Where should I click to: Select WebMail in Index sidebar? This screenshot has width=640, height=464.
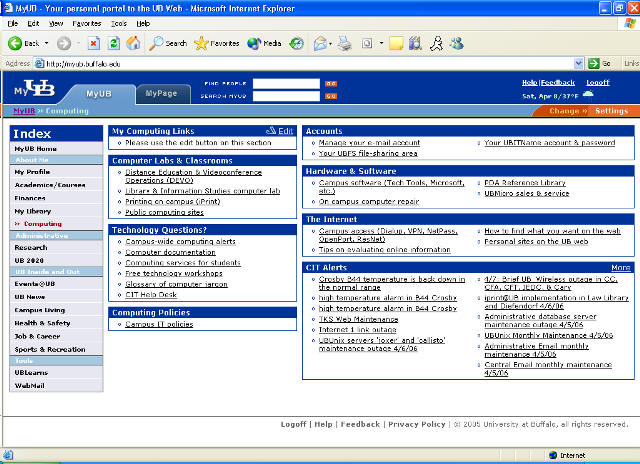click(56, 385)
